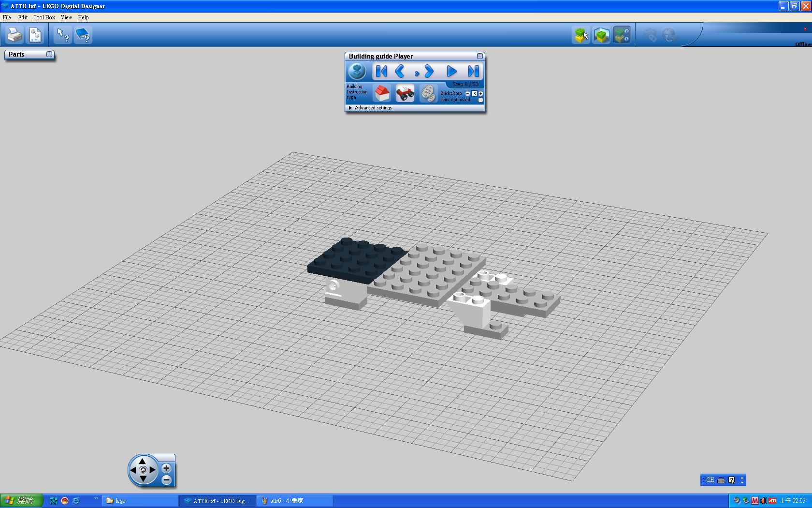Viewport: 812px width, 508px height.
Task: Open the Edit menu
Action: pyautogui.click(x=23, y=17)
